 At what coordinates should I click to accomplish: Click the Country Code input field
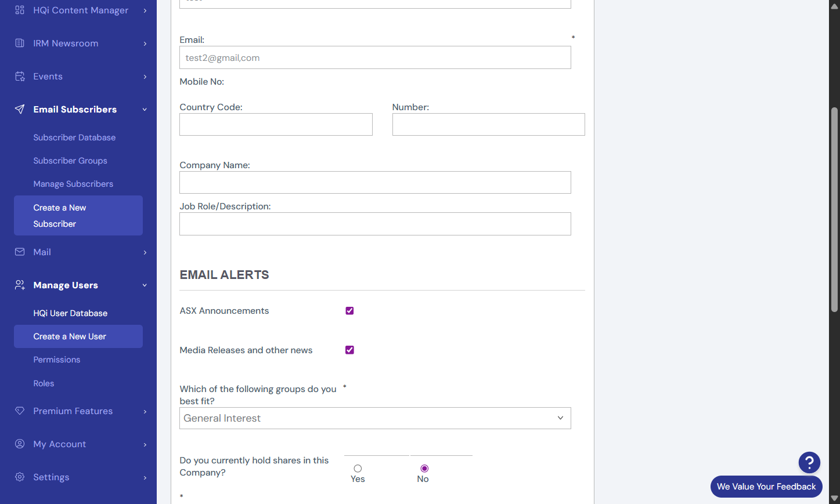(276, 124)
